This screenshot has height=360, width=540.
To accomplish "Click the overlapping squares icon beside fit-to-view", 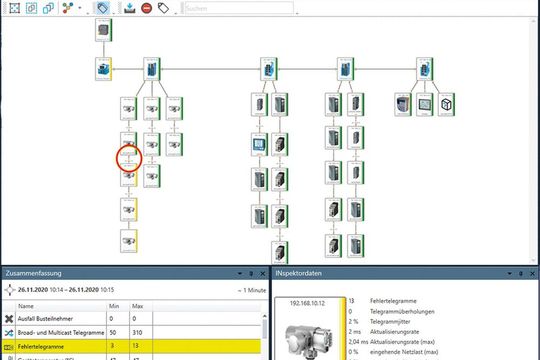I will [31, 8].
